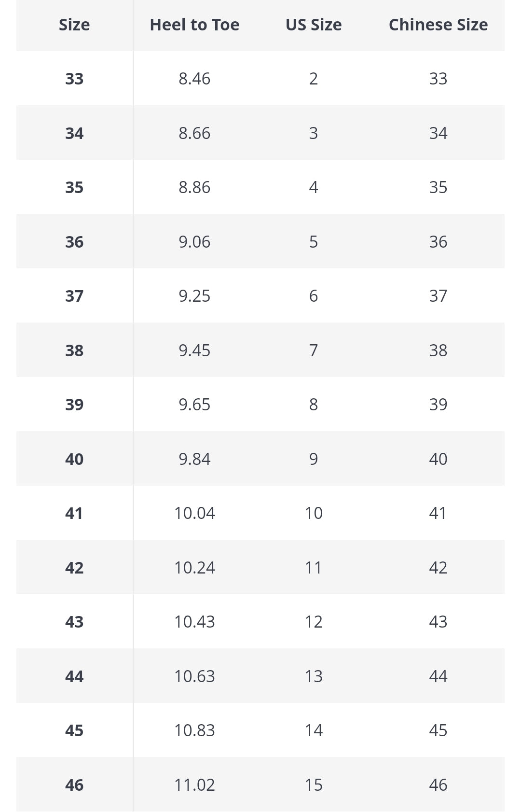Select Chinese size 41 in the last column
The height and width of the screenshot is (812, 521).
[x=438, y=513]
